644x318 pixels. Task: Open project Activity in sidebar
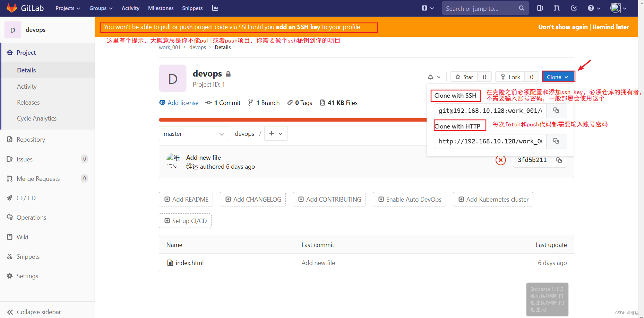click(27, 86)
